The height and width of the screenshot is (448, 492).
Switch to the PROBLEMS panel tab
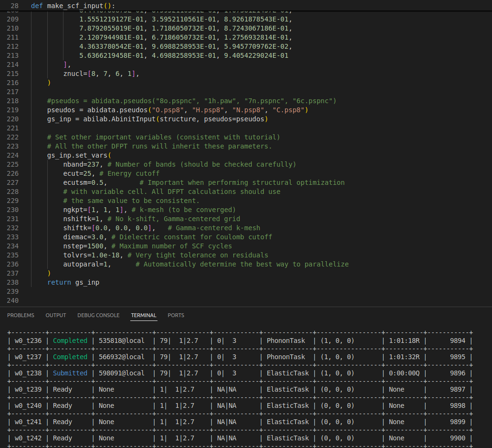click(21, 315)
